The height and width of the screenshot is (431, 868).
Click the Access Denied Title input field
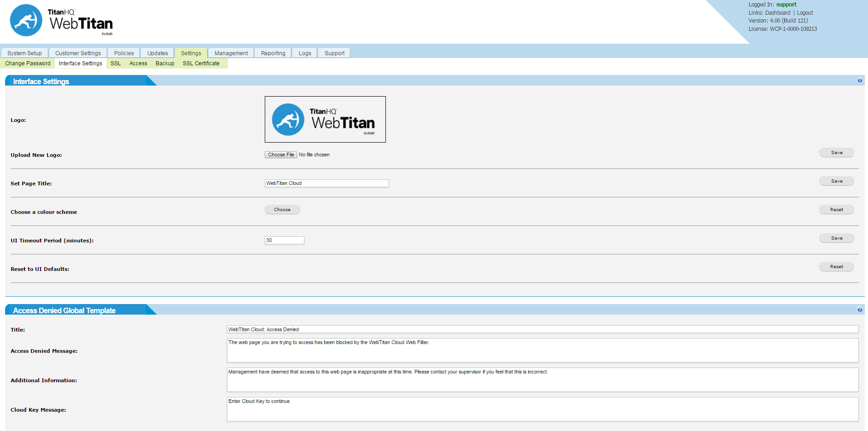pyautogui.click(x=543, y=329)
